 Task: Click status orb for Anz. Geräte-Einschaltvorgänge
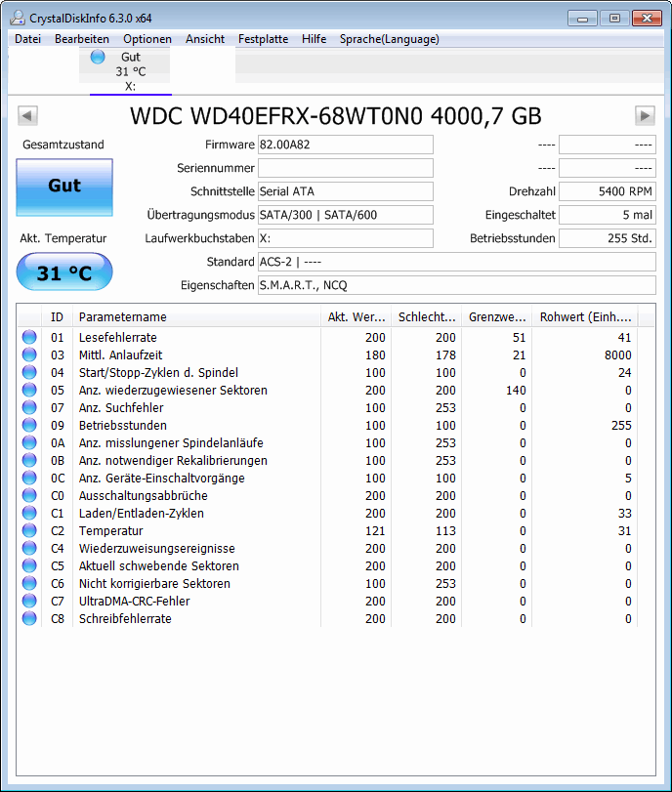click(x=29, y=478)
